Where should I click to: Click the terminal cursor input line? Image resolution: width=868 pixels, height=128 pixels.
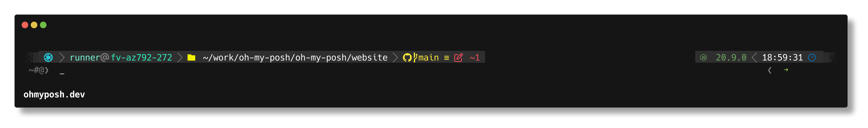click(x=62, y=73)
